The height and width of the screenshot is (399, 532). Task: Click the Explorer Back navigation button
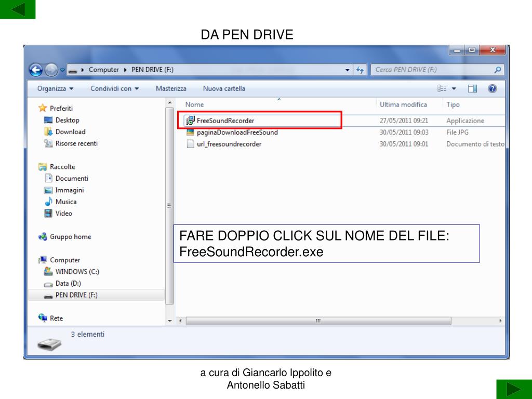click(x=36, y=70)
